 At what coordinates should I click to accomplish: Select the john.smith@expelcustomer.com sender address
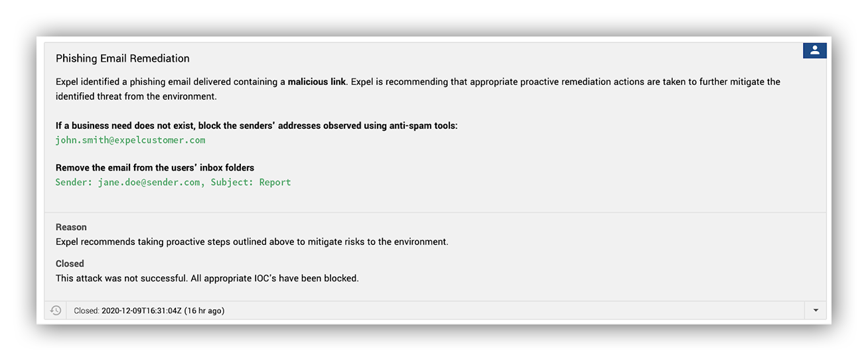[130, 140]
